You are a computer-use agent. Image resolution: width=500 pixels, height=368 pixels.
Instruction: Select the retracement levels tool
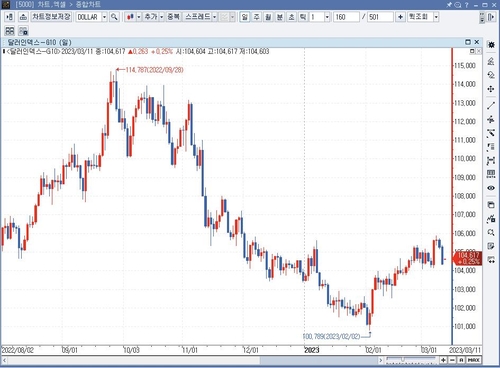point(491,147)
